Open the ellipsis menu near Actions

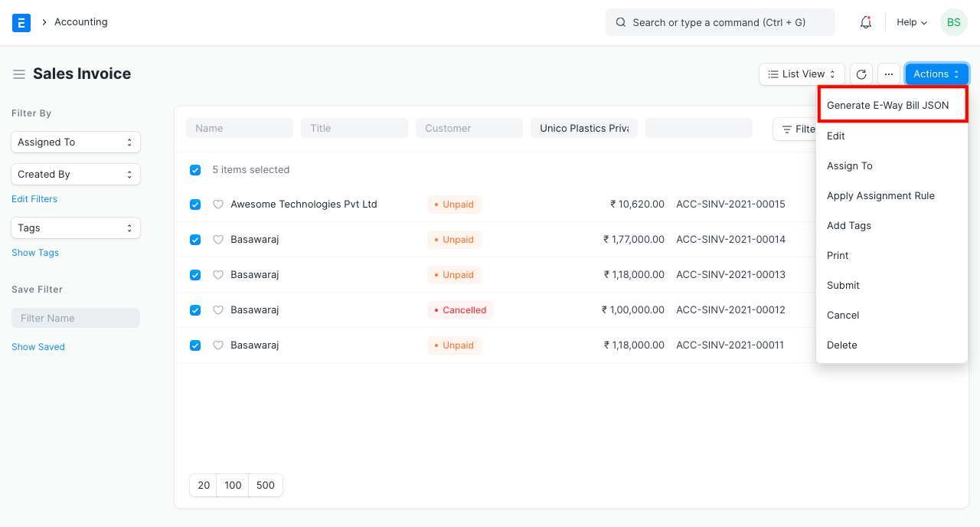point(888,74)
